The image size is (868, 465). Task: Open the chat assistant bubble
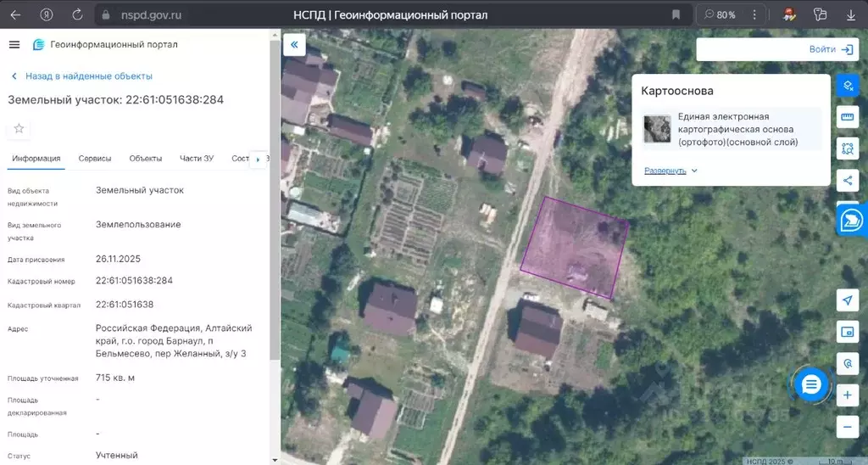(x=811, y=384)
